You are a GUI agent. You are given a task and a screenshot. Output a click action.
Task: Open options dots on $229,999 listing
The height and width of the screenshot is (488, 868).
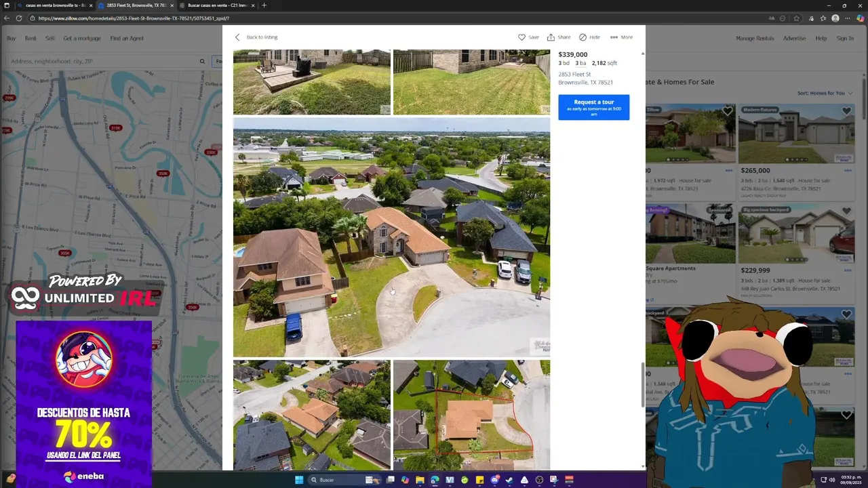(x=848, y=270)
